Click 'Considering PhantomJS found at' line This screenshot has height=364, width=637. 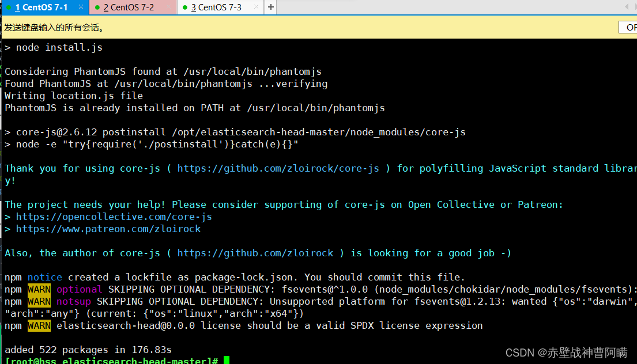coord(163,72)
